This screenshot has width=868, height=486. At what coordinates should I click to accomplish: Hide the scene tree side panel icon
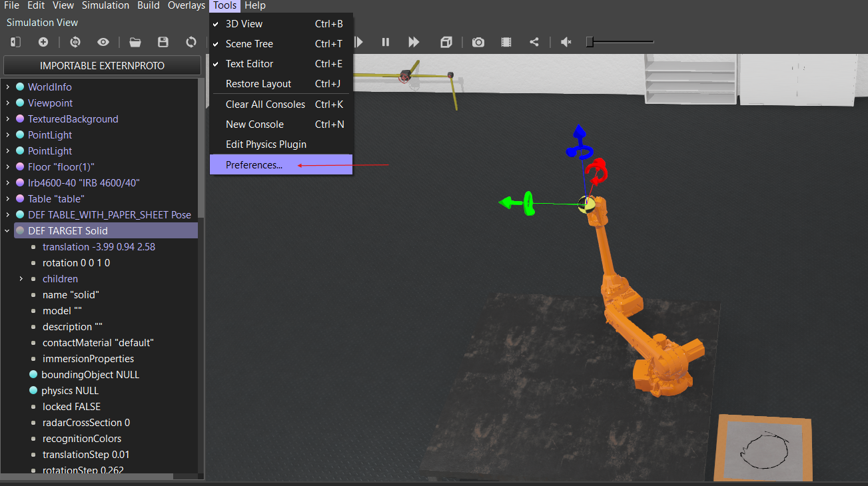[x=15, y=42]
